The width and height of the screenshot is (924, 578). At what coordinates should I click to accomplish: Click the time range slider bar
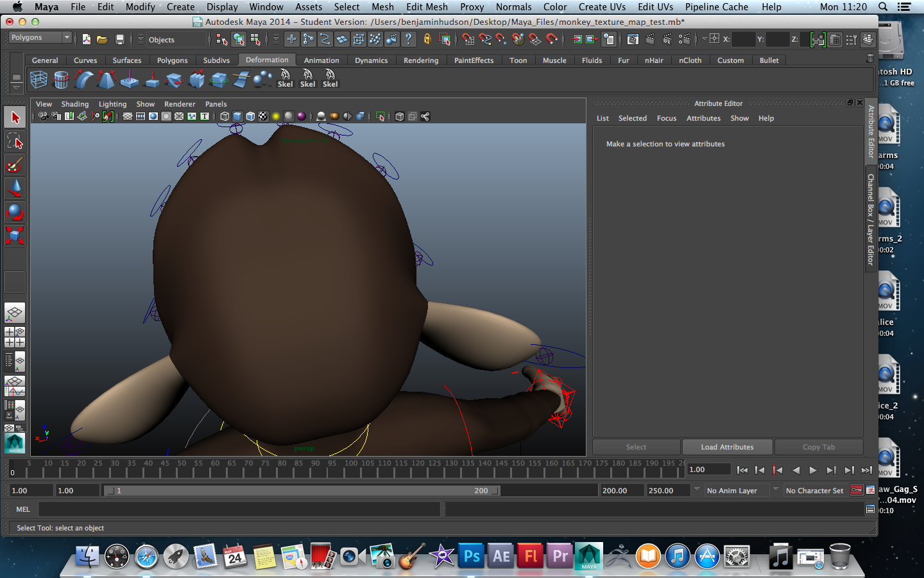click(302, 491)
